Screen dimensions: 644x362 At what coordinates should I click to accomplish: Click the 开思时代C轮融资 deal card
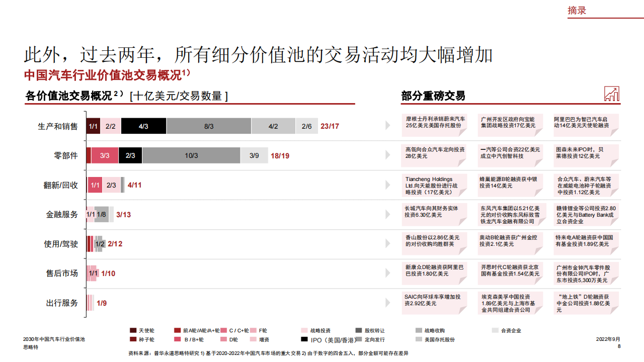coord(510,273)
